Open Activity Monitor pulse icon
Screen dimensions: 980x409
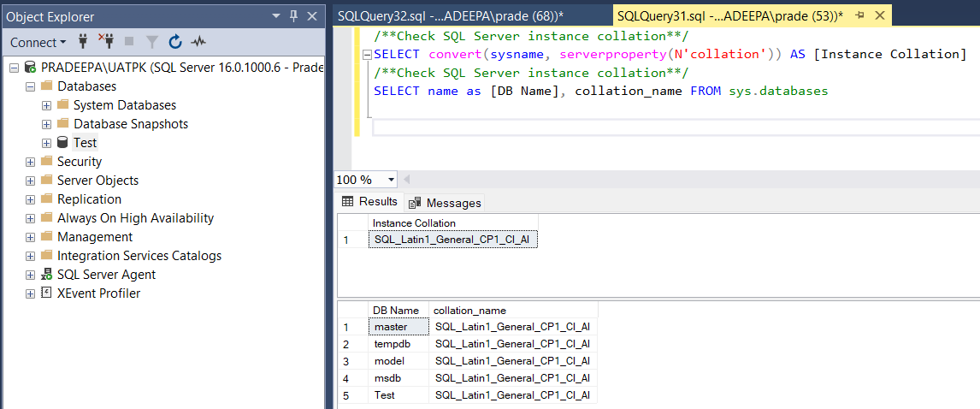click(x=198, y=42)
